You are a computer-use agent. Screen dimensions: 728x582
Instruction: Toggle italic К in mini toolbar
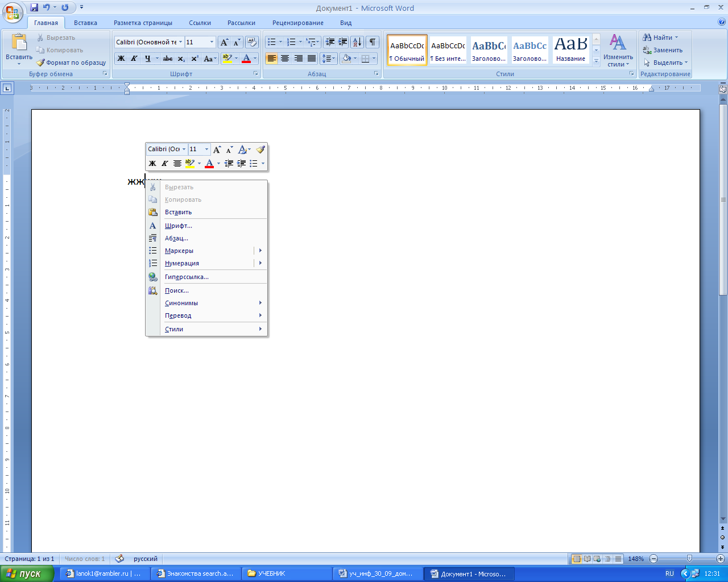pyautogui.click(x=165, y=164)
